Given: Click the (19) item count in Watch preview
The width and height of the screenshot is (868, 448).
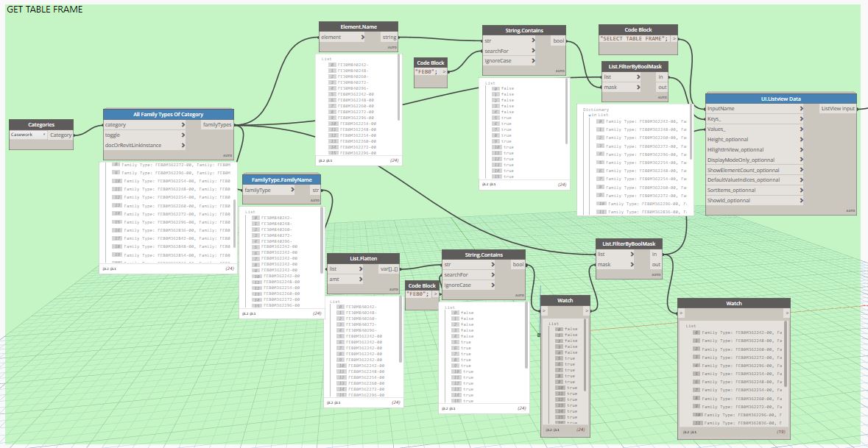Looking at the screenshot, I should [x=780, y=432].
